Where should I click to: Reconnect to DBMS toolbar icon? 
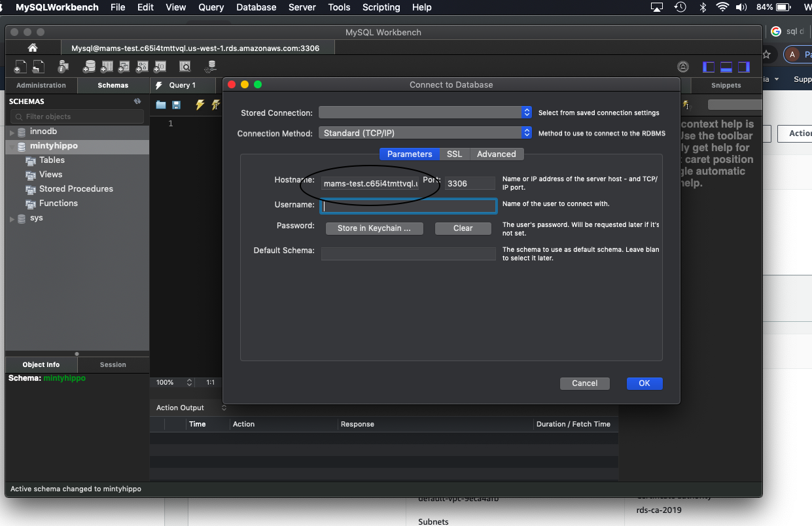click(210, 66)
